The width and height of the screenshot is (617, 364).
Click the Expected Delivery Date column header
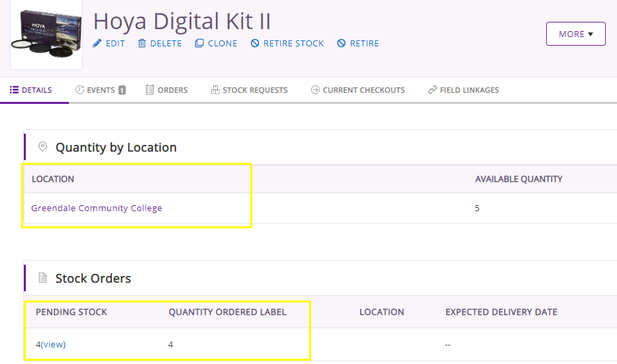coord(501,312)
